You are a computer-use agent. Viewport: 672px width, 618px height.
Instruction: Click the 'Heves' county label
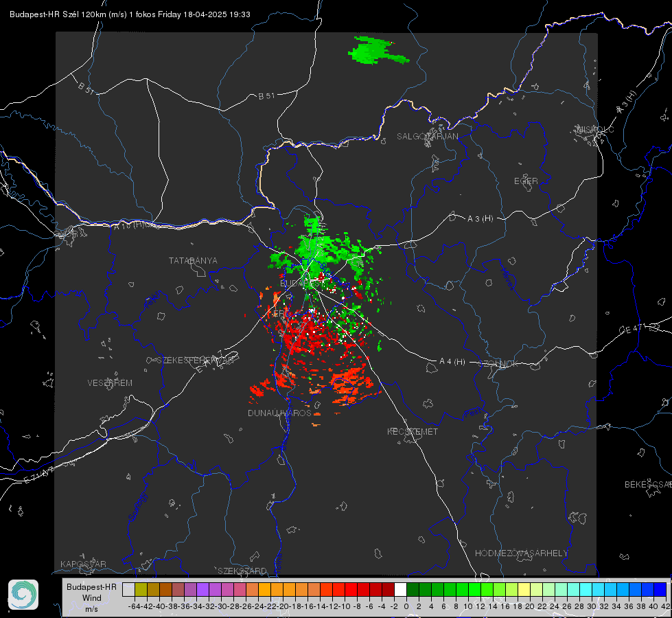pyautogui.click(x=508, y=279)
